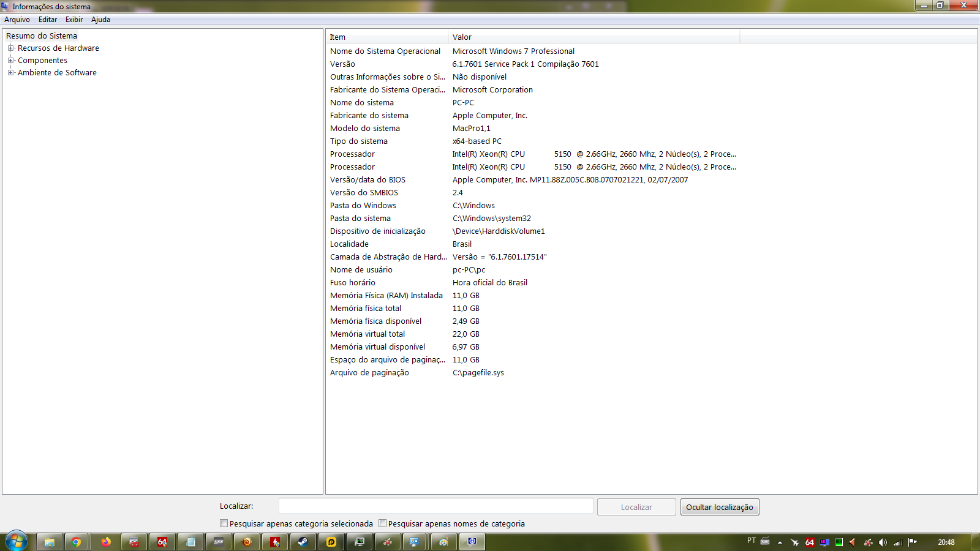Launch Google Chrome from the taskbar
Image resolution: width=980 pixels, height=551 pixels.
tap(77, 542)
